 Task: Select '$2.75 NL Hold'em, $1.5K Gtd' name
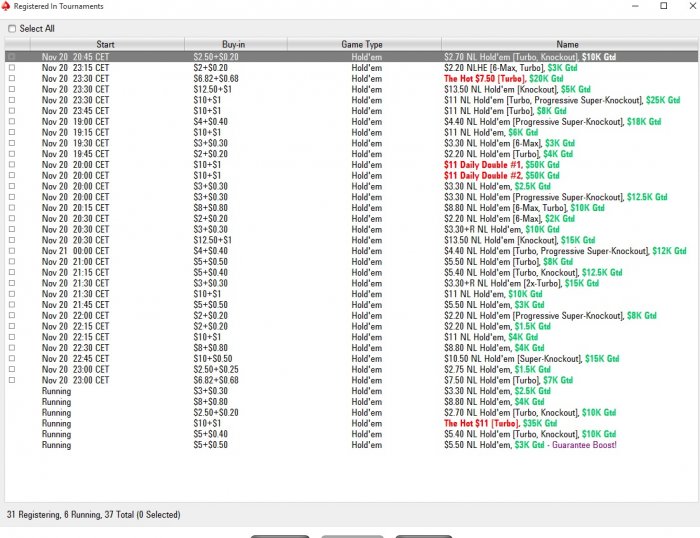[x=497, y=369]
